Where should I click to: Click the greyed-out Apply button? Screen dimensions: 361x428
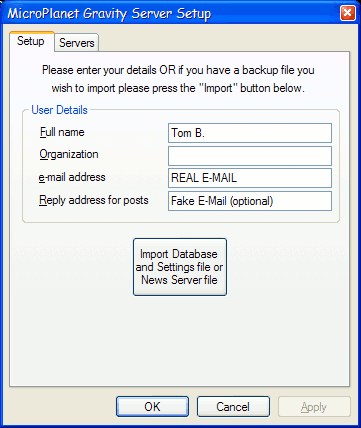(314, 406)
